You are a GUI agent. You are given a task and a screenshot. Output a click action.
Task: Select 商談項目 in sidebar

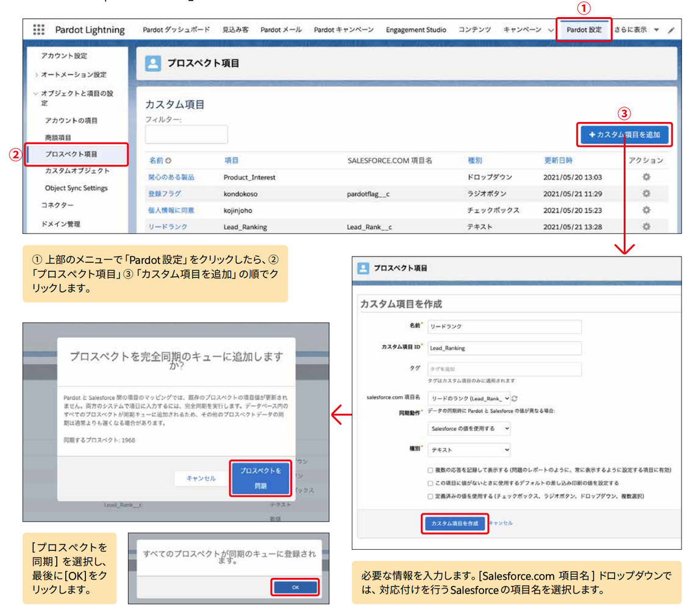58,138
